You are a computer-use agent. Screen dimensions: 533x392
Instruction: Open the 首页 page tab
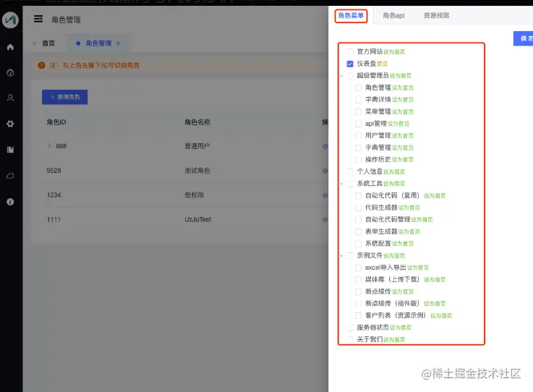pyautogui.click(x=48, y=43)
